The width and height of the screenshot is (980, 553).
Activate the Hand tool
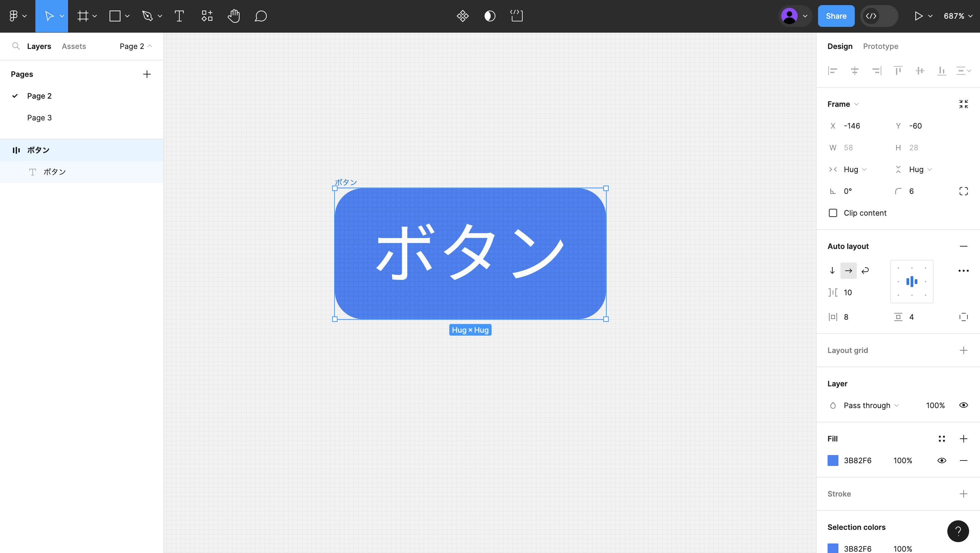[x=233, y=16]
